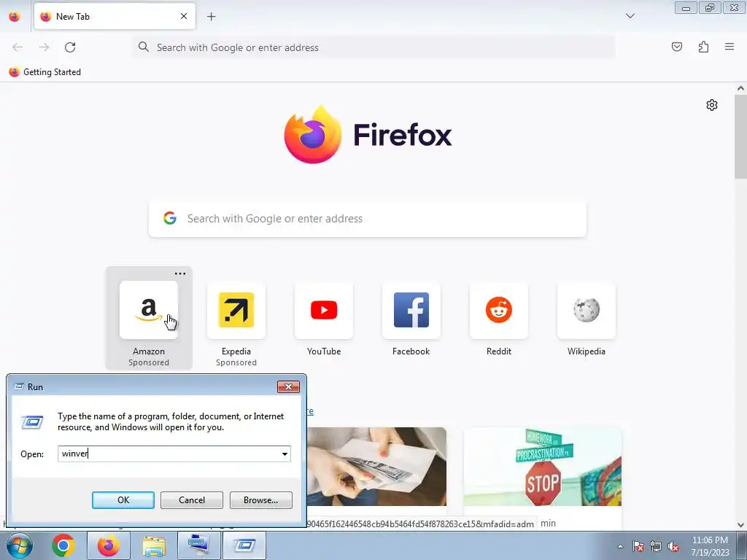Click the Run dialog taskbar icon
The height and width of the screenshot is (560, 747).
point(244,545)
